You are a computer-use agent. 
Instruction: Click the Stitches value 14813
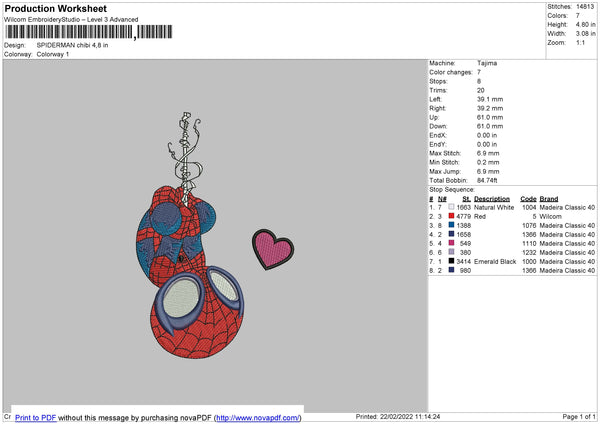[x=585, y=7]
